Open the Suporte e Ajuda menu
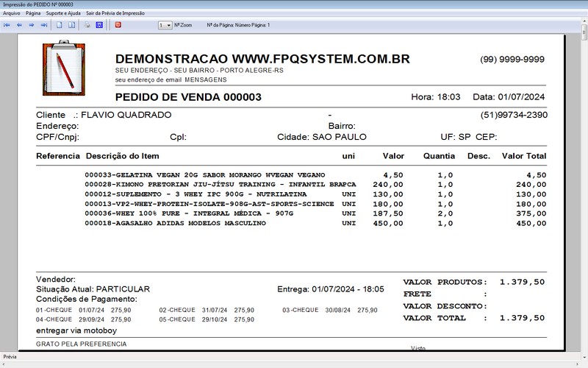This screenshot has width=588, height=368. [63, 13]
